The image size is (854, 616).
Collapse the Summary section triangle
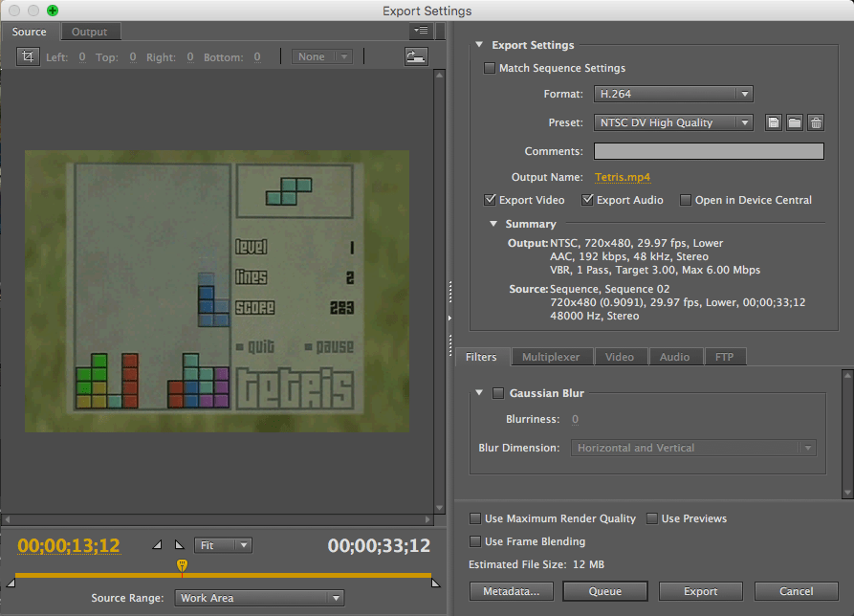coord(493,224)
